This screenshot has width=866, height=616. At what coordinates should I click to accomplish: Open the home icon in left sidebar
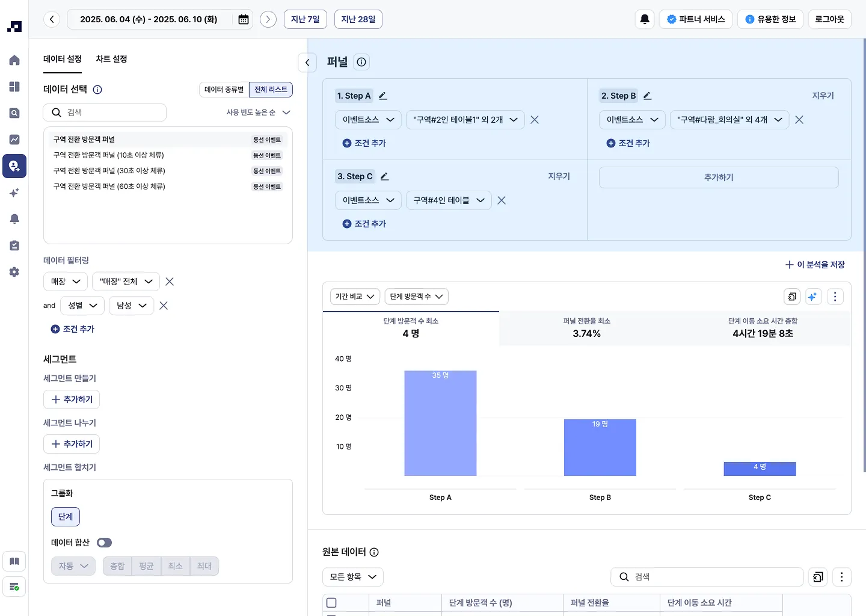(x=14, y=60)
